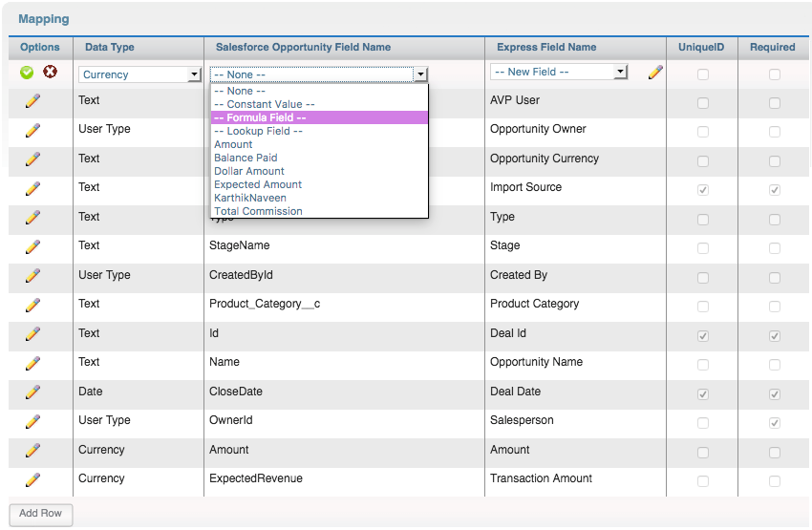Toggle UniqueID checkbox for AVP User

click(x=703, y=103)
